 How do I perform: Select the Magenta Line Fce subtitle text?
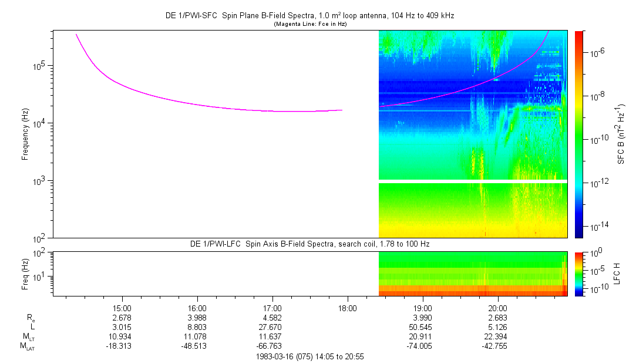pyautogui.click(x=309, y=24)
